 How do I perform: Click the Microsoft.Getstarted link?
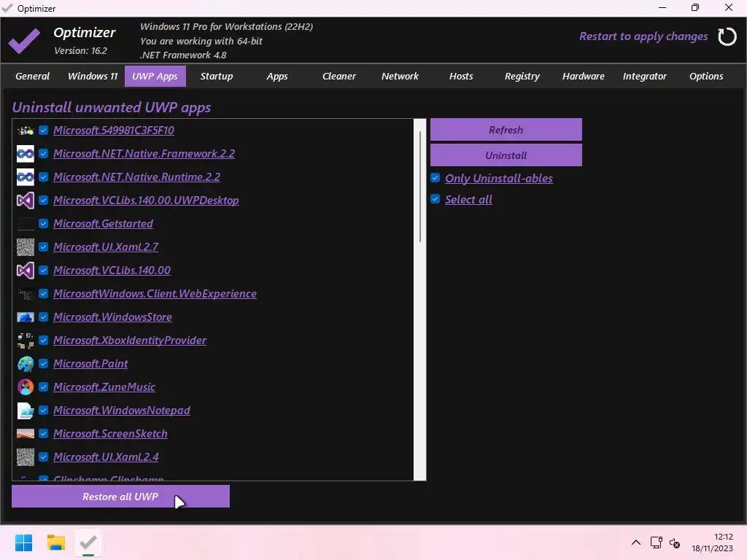tap(103, 224)
